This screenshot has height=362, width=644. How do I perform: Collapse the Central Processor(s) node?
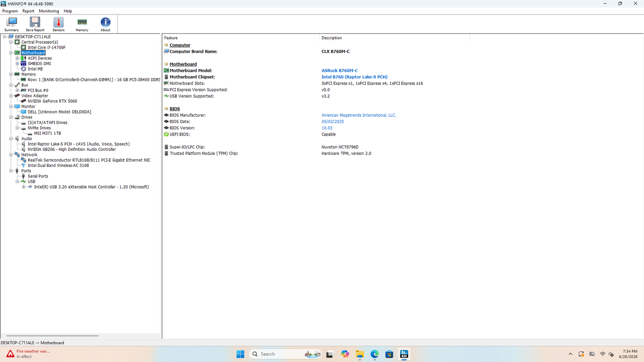(x=11, y=42)
